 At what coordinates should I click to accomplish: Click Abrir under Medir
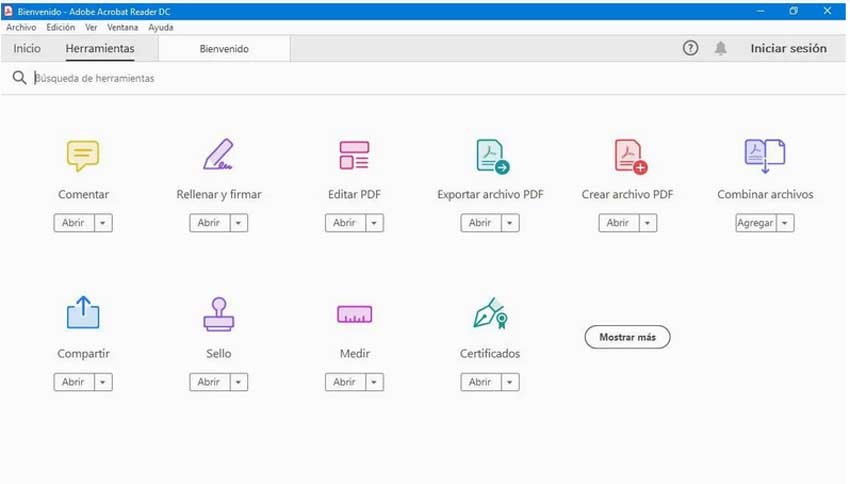345,382
